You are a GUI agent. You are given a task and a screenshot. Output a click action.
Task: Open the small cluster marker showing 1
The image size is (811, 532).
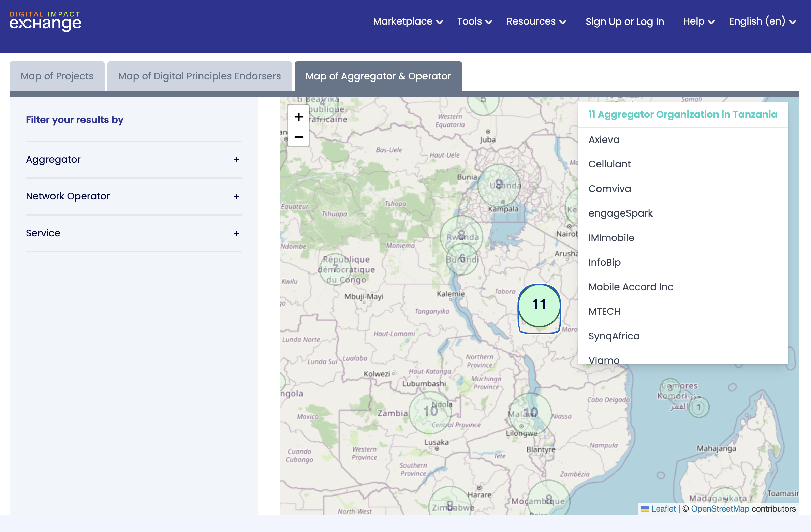(x=698, y=407)
